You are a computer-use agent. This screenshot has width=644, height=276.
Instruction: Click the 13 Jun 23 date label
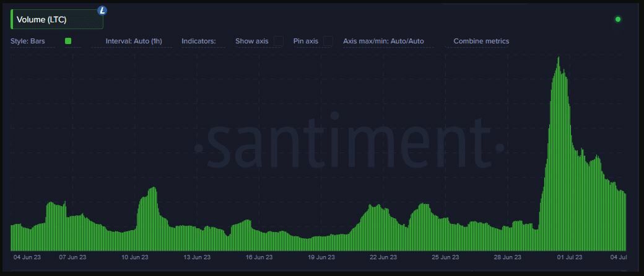tap(197, 257)
